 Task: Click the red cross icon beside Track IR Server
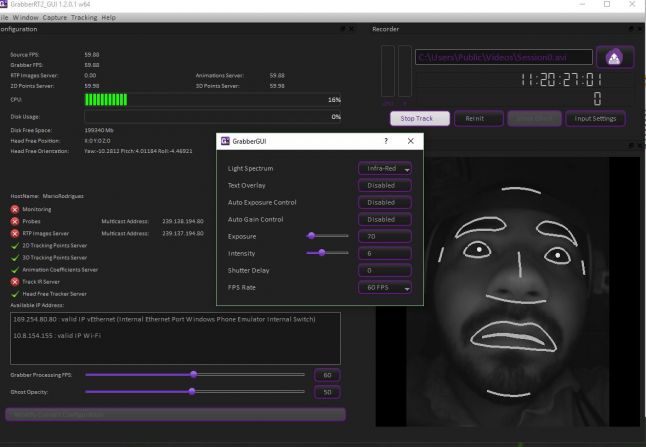(15, 282)
